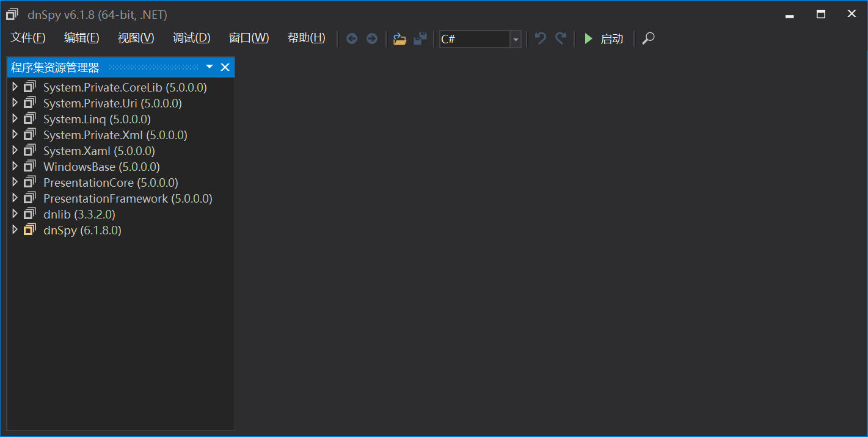Expand the PresentationFramework tree node
This screenshot has height=437, width=868.
(x=15, y=198)
